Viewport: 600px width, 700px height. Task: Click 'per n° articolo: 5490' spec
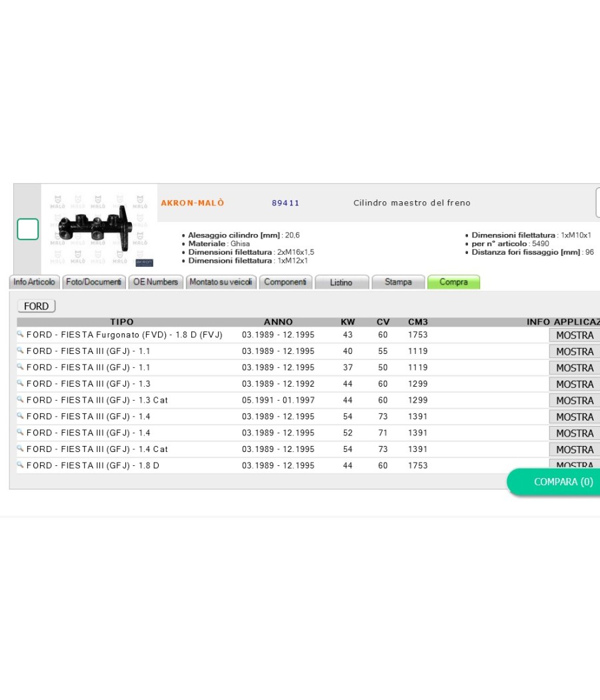click(x=510, y=244)
